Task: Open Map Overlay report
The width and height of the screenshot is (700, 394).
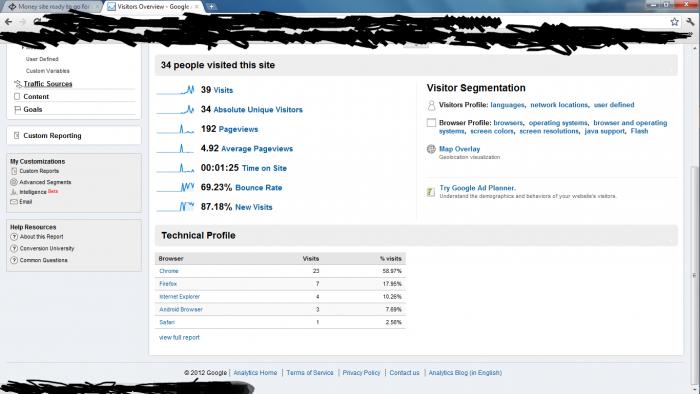Action: pyautogui.click(x=459, y=149)
